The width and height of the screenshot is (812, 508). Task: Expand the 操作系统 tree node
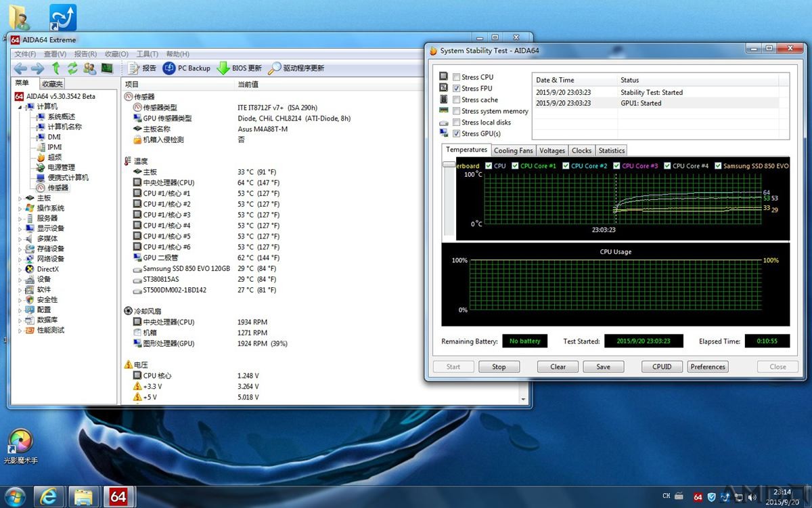point(20,208)
